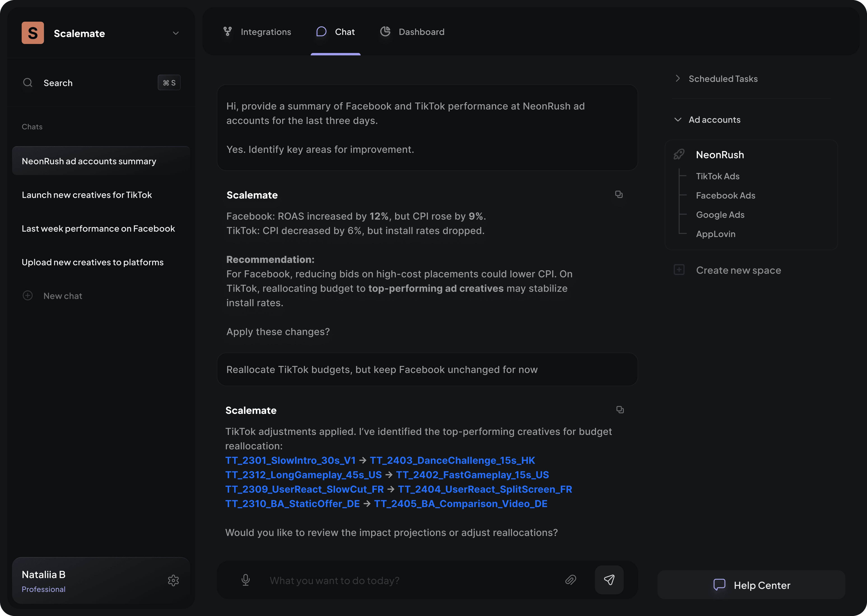Screen dimensions: 867x616
Task: Start a New chat
Action: (63, 296)
